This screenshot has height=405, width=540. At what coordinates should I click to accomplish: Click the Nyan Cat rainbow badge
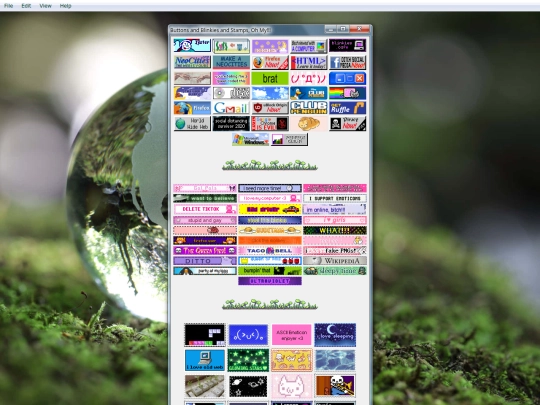tap(347, 93)
